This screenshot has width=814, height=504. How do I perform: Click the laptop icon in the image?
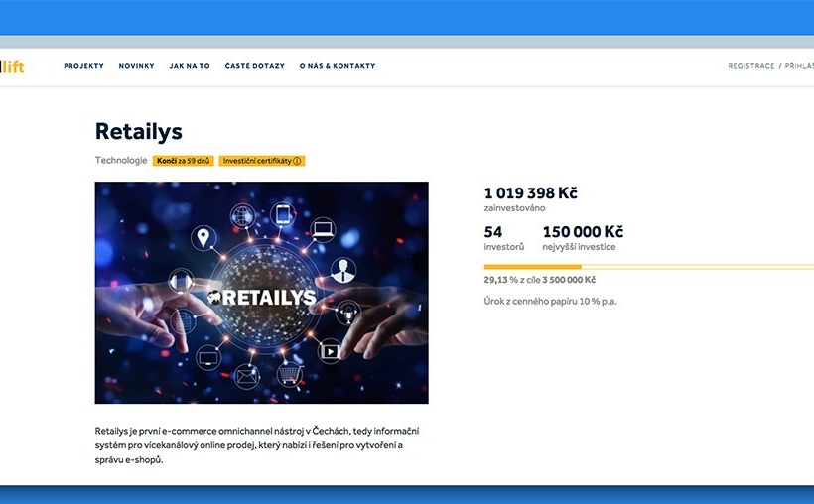point(323,229)
